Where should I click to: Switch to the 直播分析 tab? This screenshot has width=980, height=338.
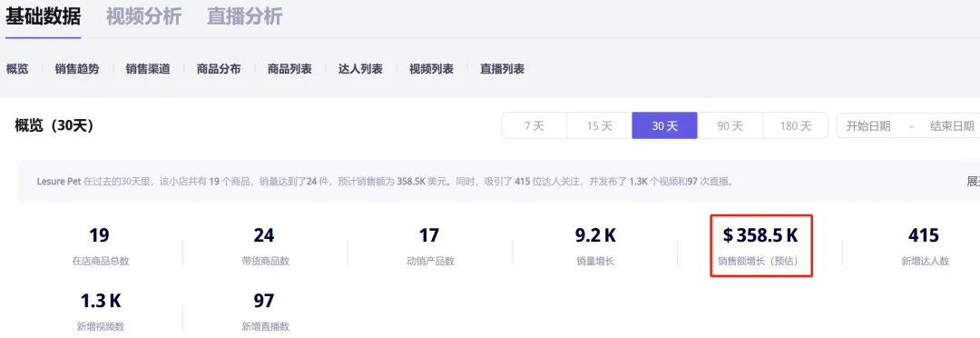(244, 16)
